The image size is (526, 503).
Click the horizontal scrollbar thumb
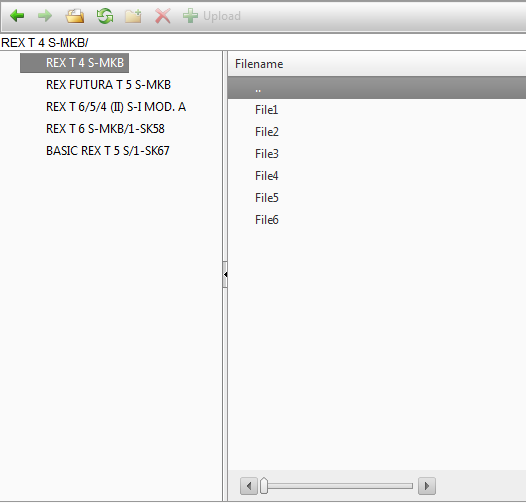(264, 486)
